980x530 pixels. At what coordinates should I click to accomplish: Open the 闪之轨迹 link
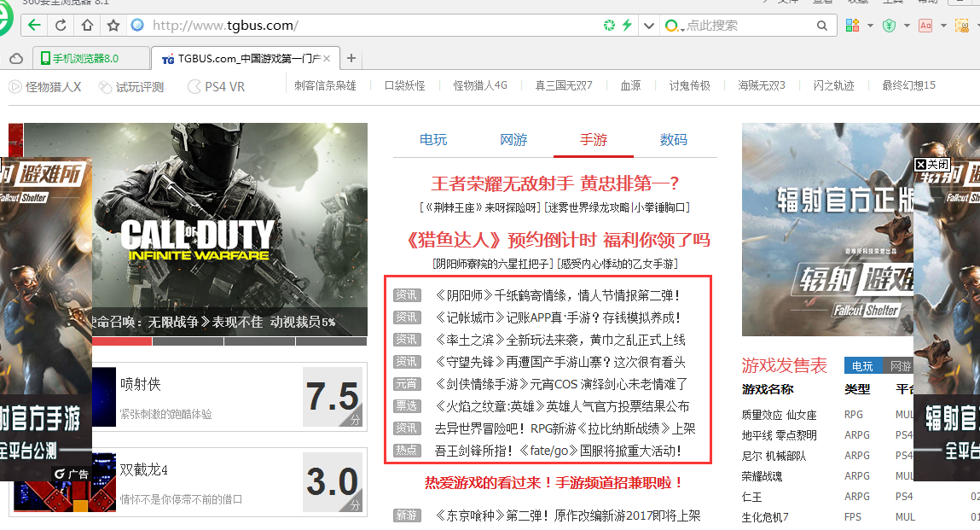point(834,85)
